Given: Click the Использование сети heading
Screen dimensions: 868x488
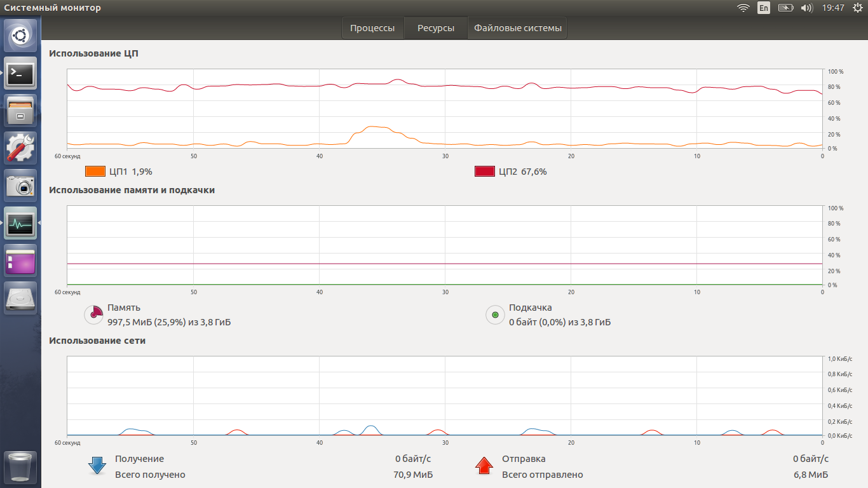Looking at the screenshot, I should click(97, 341).
